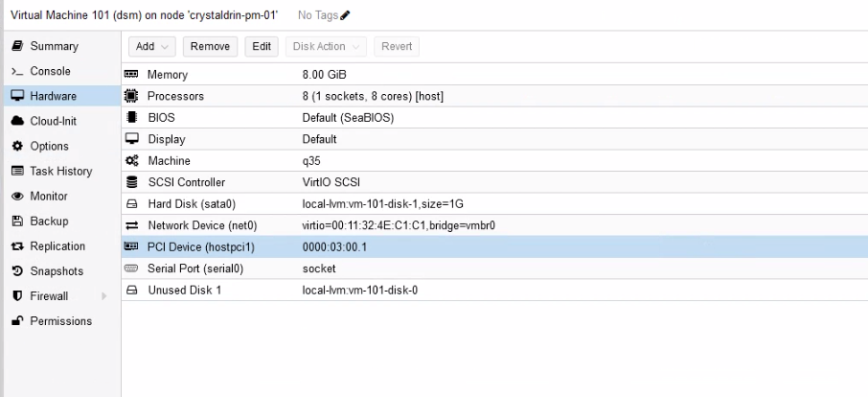The height and width of the screenshot is (397, 868).
Task: Select the Hard Disk (sata0) row
Action: [383, 204]
